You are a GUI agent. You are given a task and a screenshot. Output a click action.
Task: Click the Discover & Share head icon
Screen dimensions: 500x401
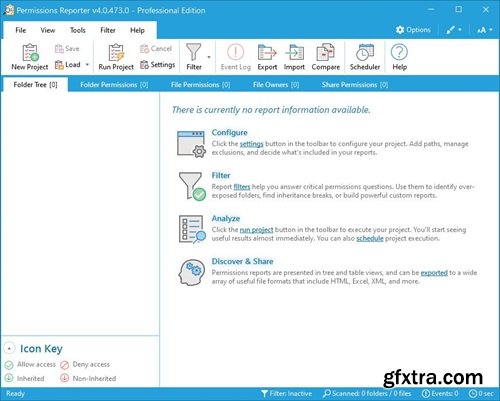coord(191,272)
